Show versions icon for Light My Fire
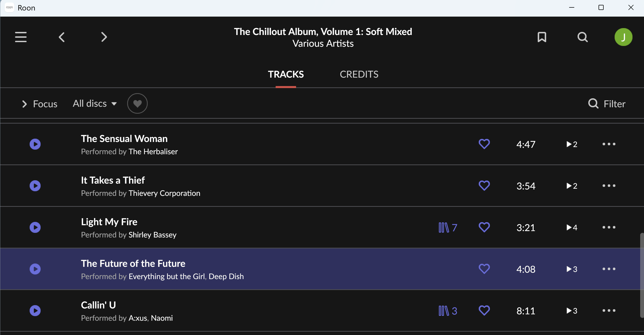This screenshot has width=644, height=335. pos(448,228)
